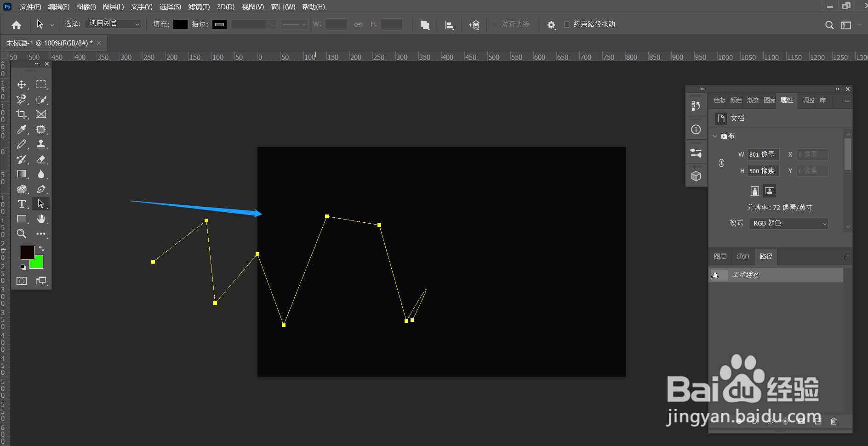Open the search magnifier in options bar
The width and height of the screenshot is (868, 446).
(829, 25)
